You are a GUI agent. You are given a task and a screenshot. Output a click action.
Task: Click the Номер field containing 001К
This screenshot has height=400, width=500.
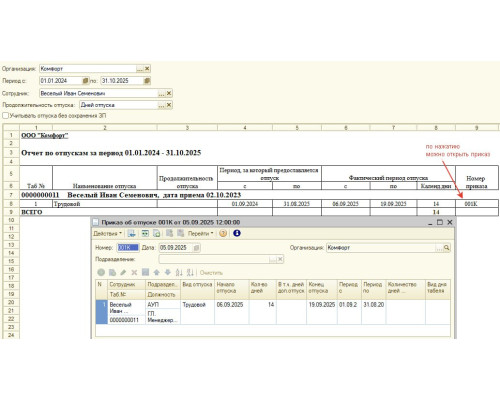128,248
